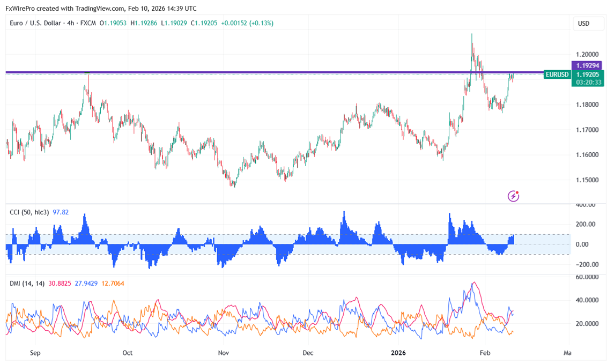The height and width of the screenshot is (364, 607).
Task: Click the CCI -200.00 scale label
Action: (x=587, y=265)
